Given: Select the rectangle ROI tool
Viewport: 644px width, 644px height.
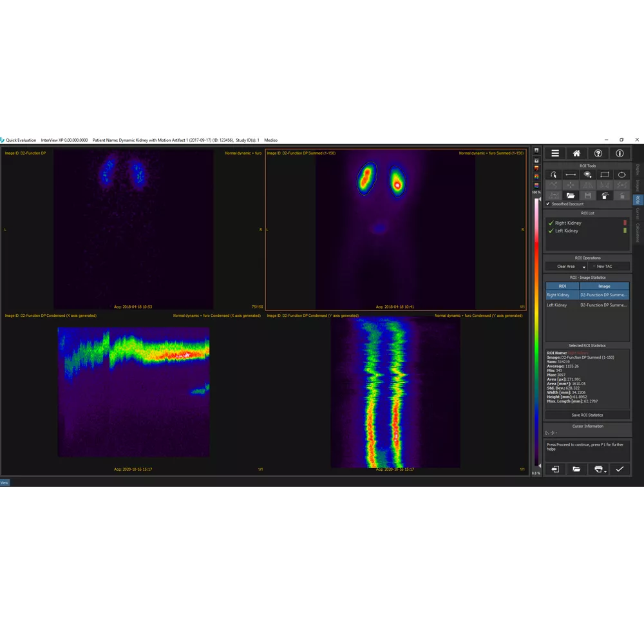Looking at the screenshot, I should 605,175.
